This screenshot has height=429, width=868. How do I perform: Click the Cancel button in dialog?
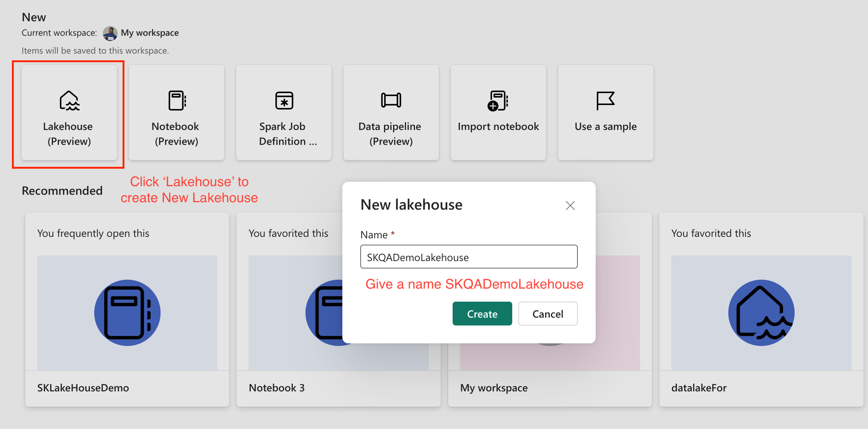pos(547,313)
